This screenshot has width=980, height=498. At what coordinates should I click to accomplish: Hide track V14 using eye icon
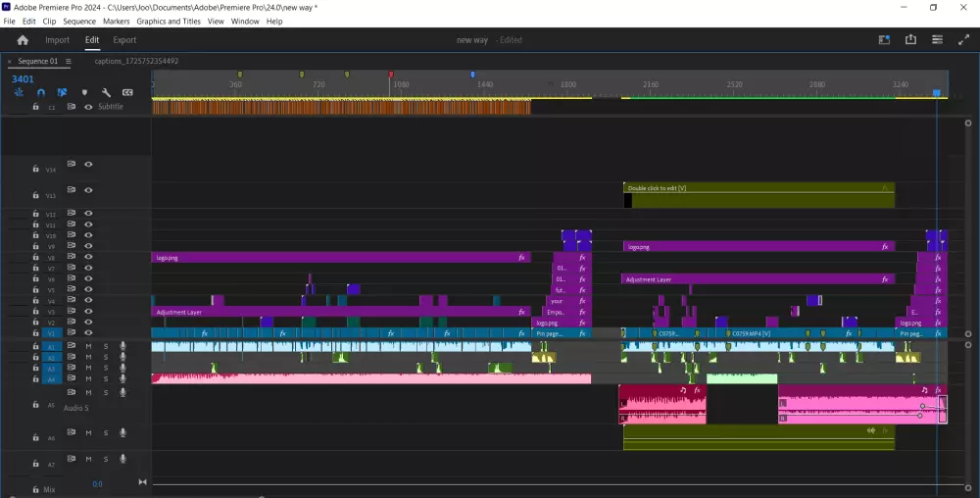[88, 165]
